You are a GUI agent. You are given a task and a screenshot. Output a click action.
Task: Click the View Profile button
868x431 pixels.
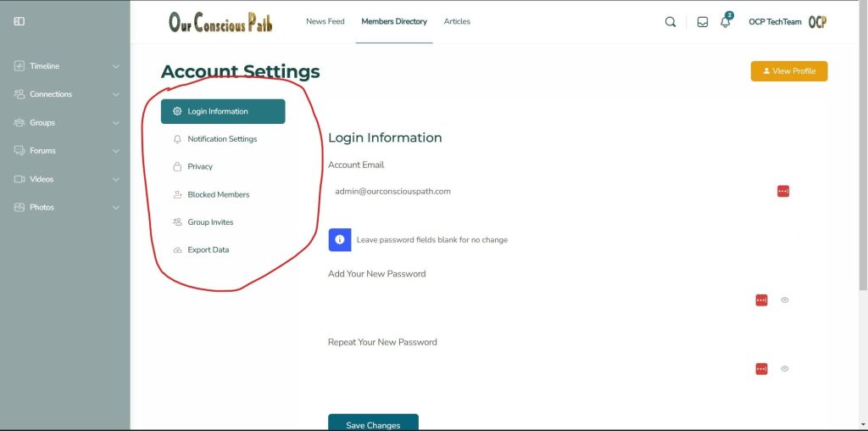coord(788,71)
